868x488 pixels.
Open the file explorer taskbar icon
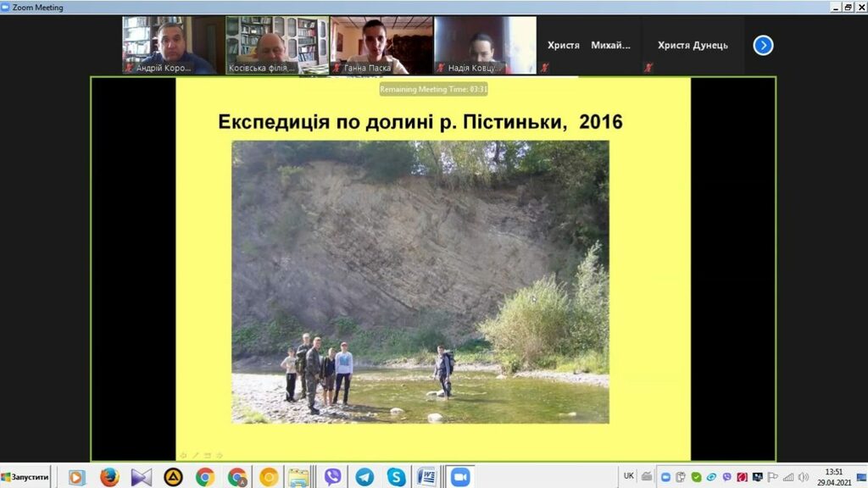298,477
